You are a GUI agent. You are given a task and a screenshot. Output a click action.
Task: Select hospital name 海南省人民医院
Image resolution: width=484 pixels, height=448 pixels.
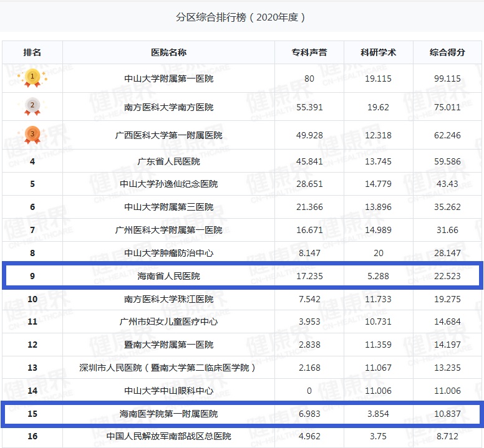tap(169, 276)
